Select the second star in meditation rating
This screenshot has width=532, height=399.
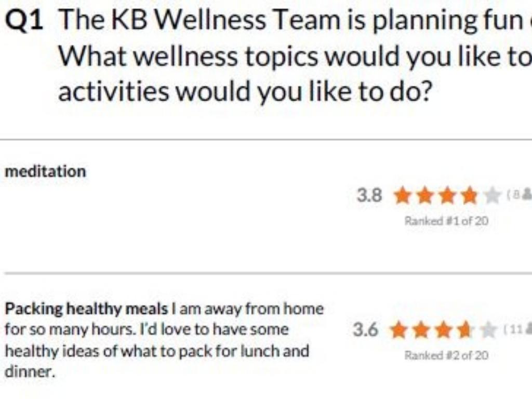[425, 196]
